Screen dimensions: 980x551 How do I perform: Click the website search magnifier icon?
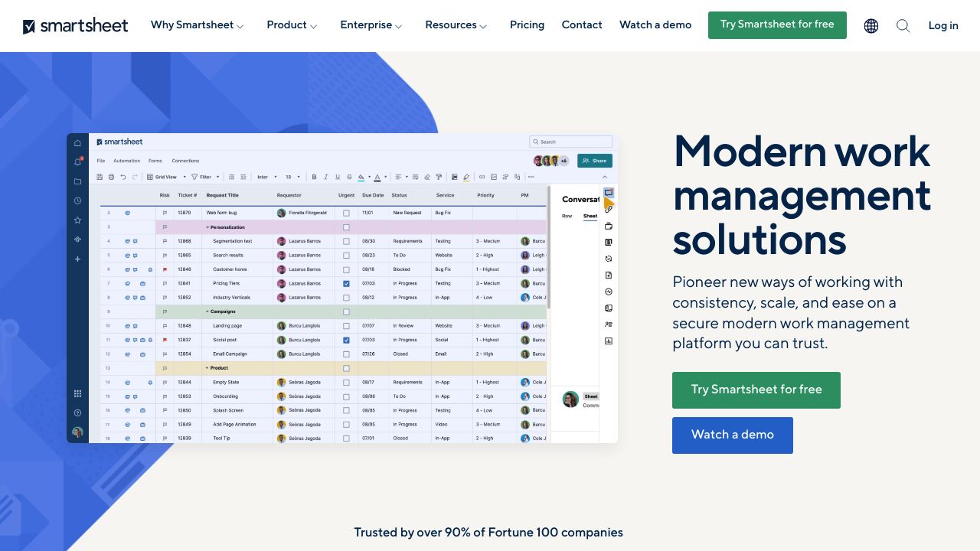pyautogui.click(x=903, y=25)
